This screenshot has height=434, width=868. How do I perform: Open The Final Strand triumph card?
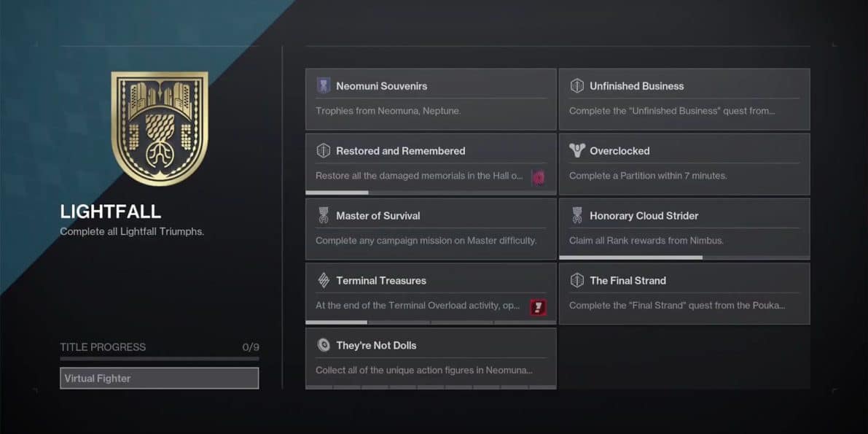point(684,294)
